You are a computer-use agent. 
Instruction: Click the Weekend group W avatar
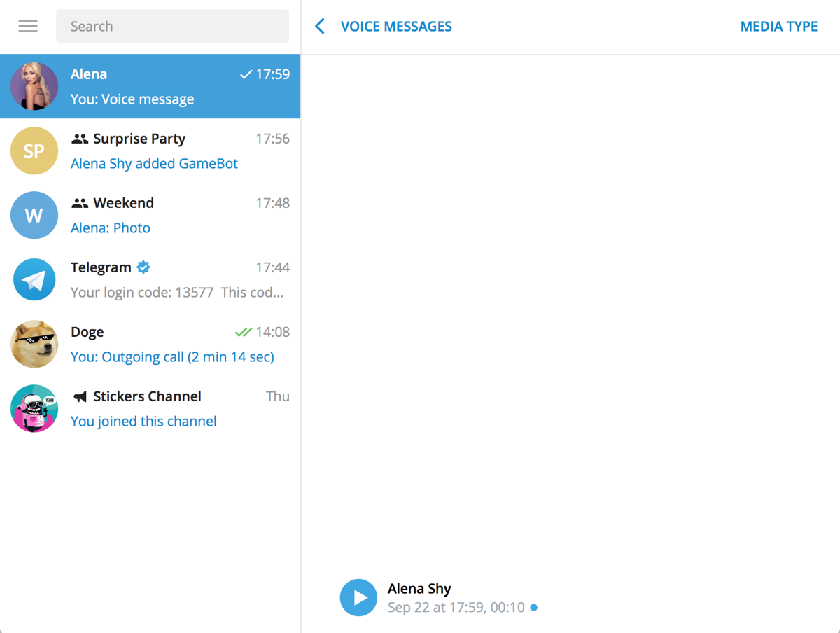pos(34,215)
